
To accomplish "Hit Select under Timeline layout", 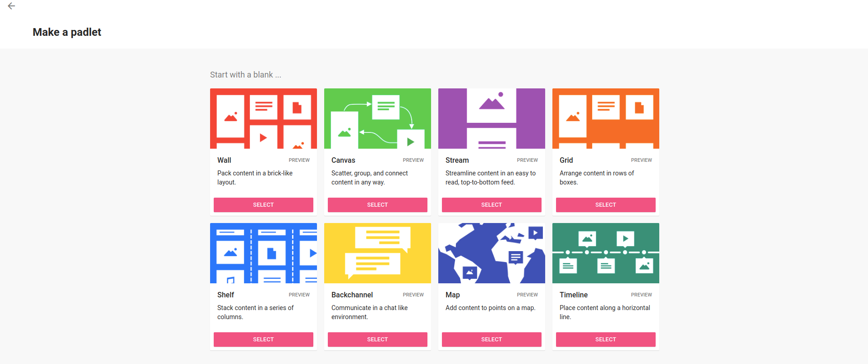I will 605,340.
